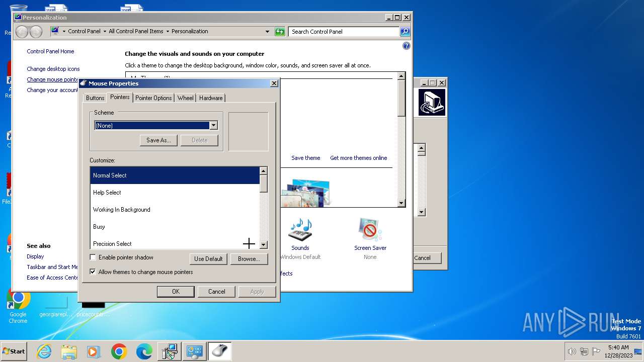The height and width of the screenshot is (362, 644).
Task: Click Browse to pick a pointer
Action: [x=249, y=259]
